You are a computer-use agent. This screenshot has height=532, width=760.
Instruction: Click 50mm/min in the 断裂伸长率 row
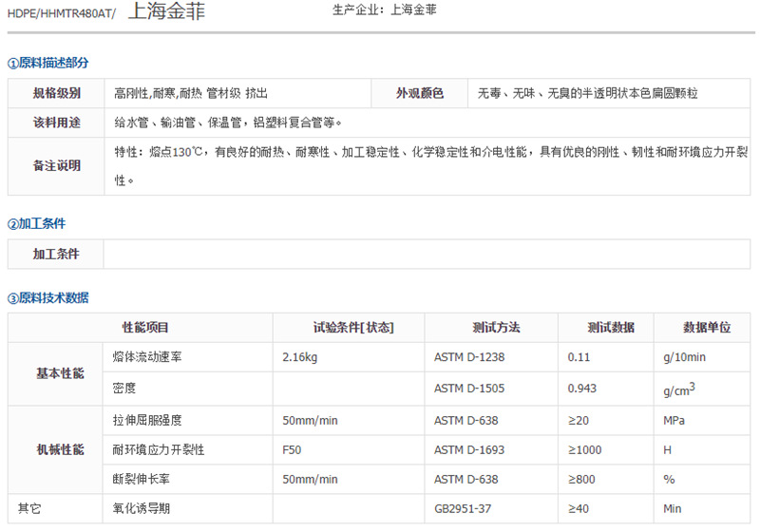311,479
